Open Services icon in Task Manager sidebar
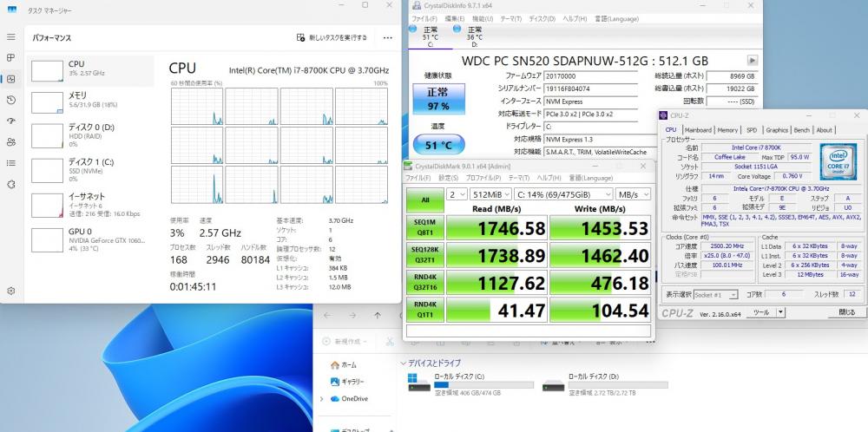This screenshot has width=868, height=432. (x=11, y=184)
